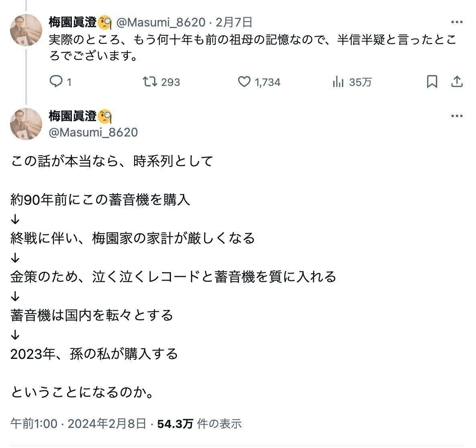Click the top tweet's 梅園眞澄 display name
The image size is (476, 448).
pos(72,22)
